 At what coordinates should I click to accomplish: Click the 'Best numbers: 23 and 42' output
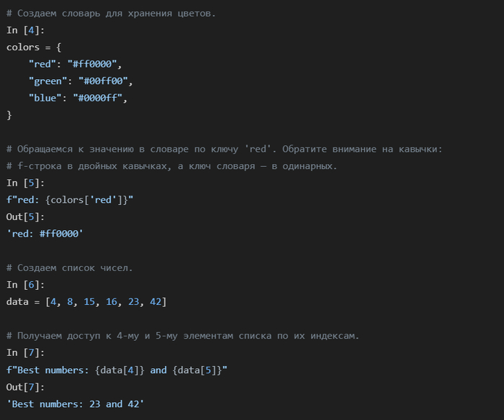tap(76, 404)
